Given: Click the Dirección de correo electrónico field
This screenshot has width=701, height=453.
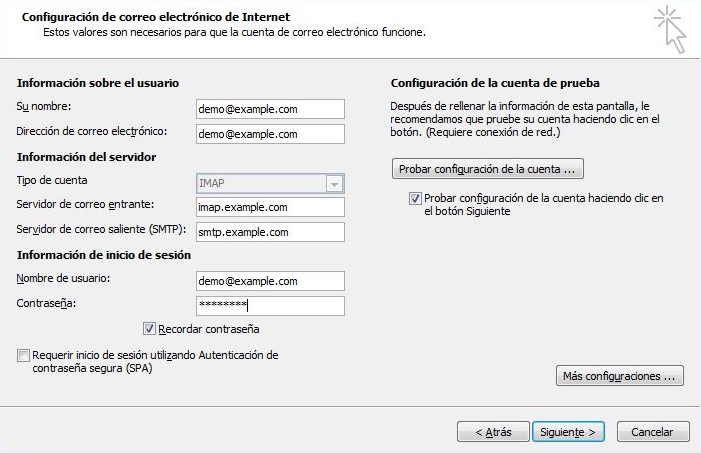Looking at the screenshot, I should [x=270, y=134].
